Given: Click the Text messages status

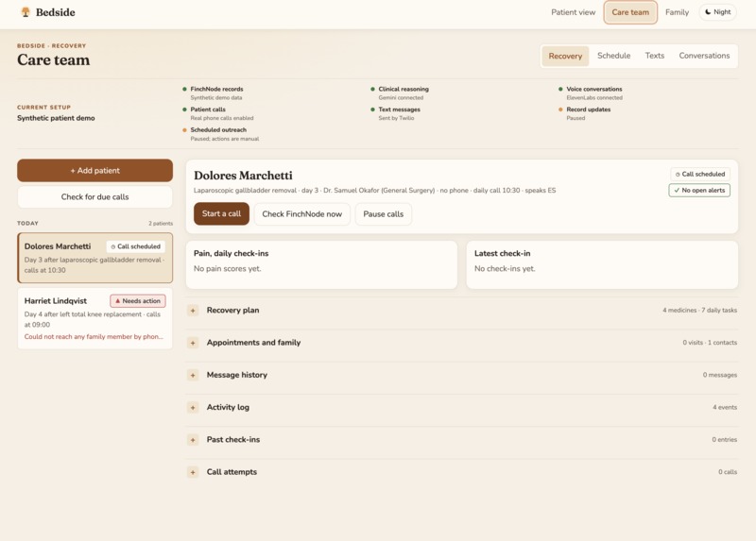Looking at the screenshot, I should pos(395,113).
